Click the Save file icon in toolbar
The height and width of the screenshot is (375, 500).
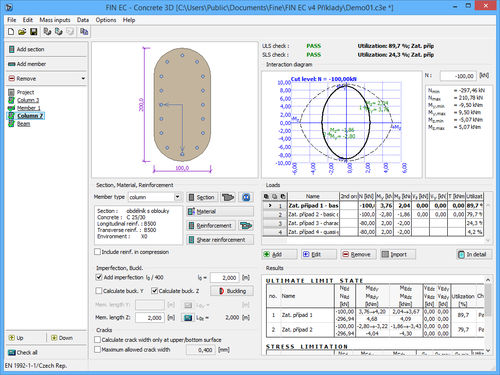(34, 32)
